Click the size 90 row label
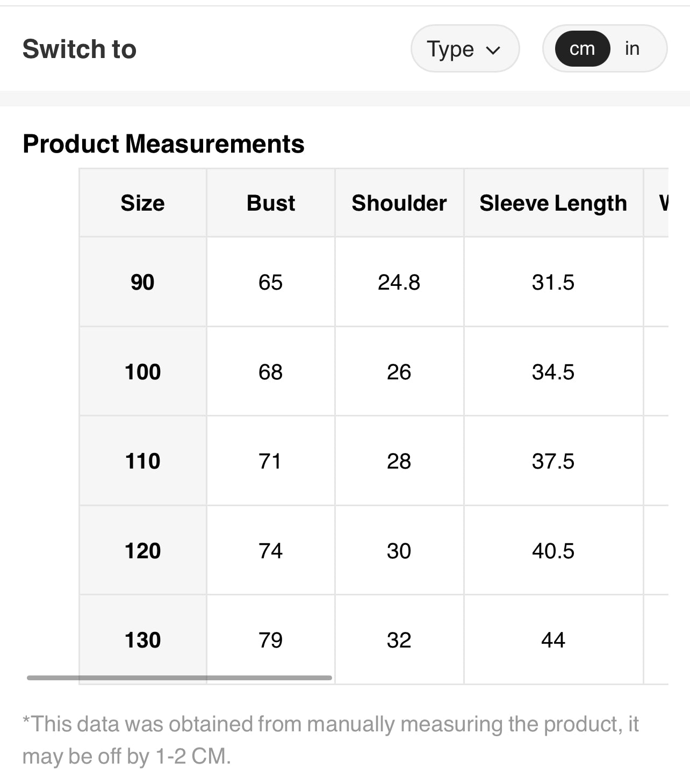 coord(142,282)
